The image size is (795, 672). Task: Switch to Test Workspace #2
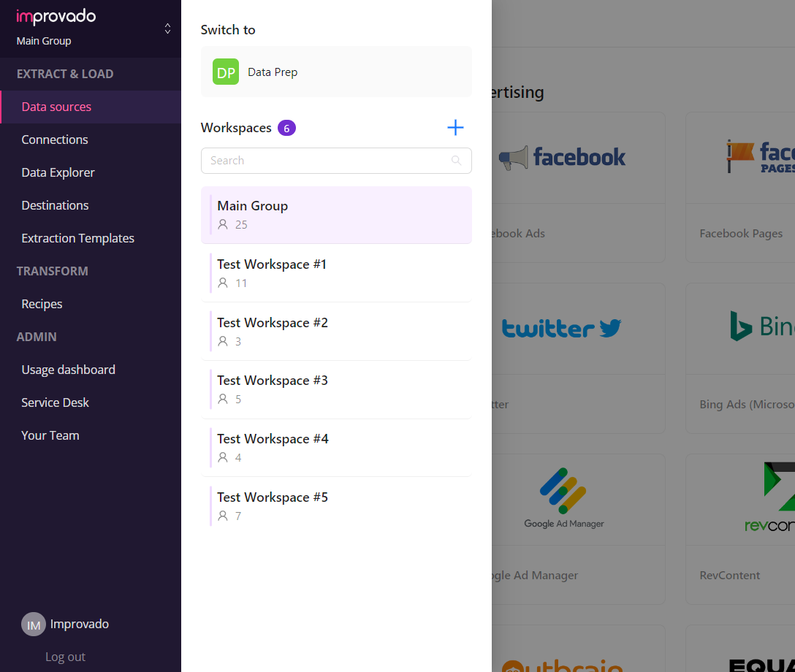pyautogui.click(x=336, y=332)
